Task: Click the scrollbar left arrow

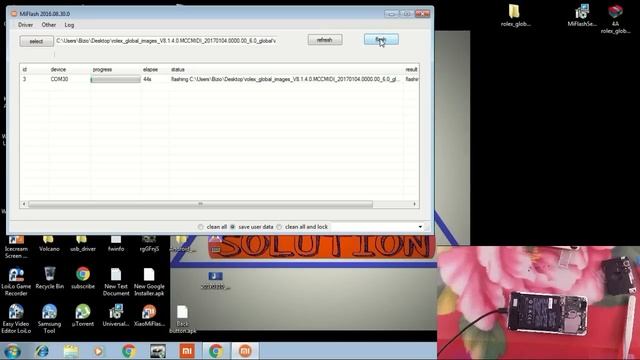Action: point(24,204)
